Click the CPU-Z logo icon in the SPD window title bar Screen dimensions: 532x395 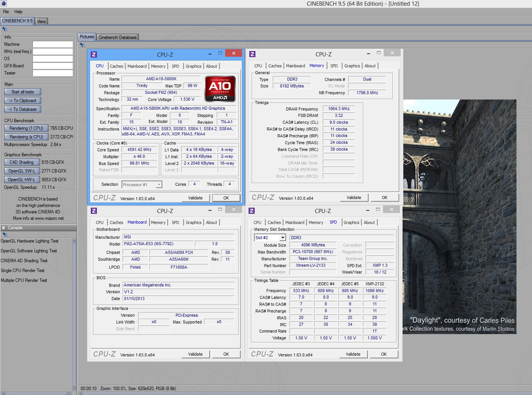point(252,211)
